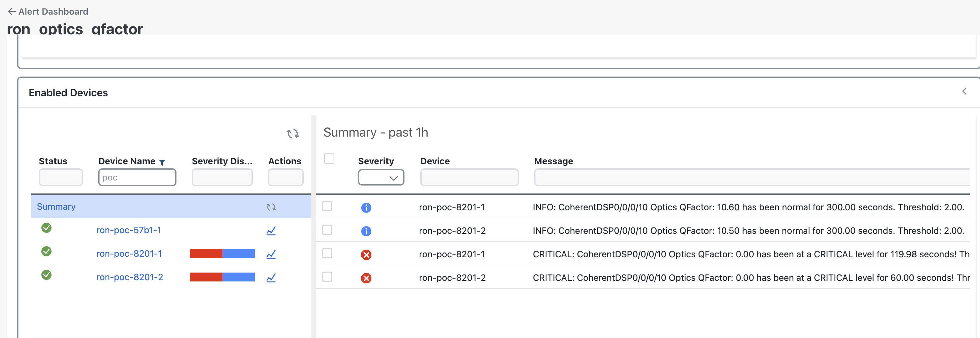The image size is (980, 338).
Task: Click the Device Name filter funnel icon
Action: pos(162,162)
